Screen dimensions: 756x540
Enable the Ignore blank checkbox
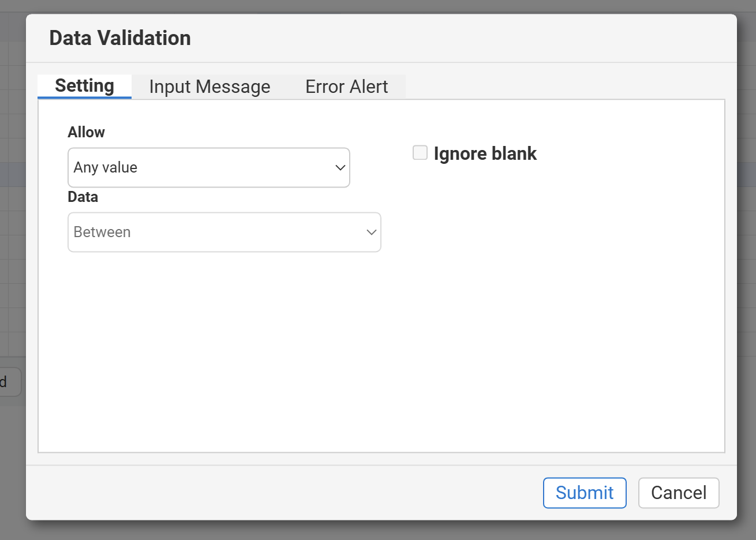point(420,153)
